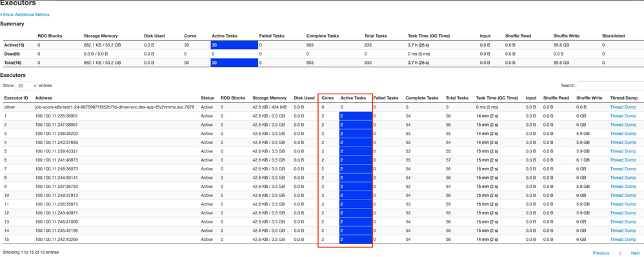Open Thread Dump for executor 100.100.11.236:35873

point(623,204)
